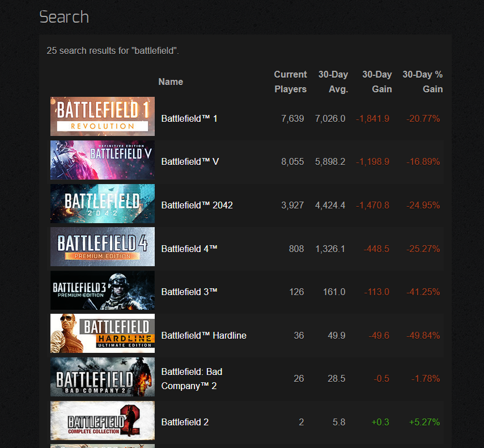Viewport: 484px width, 448px height.
Task: Click the gain value -0.5
Action: pos(381,378)
